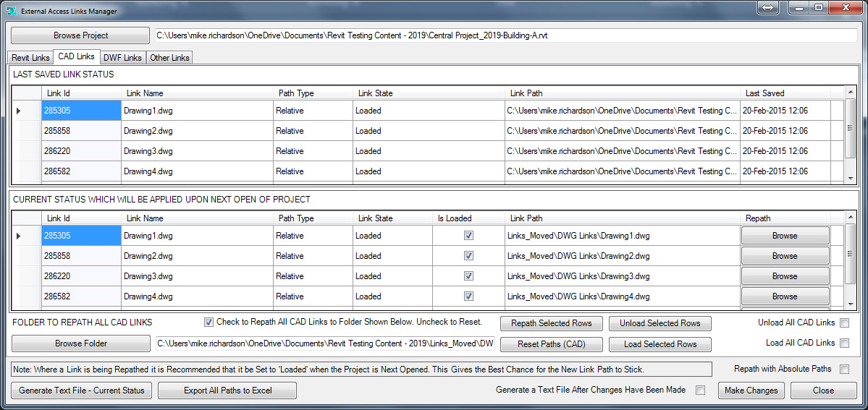
Task: Click Repath Selected Rows button
Action: click(552, 323)
